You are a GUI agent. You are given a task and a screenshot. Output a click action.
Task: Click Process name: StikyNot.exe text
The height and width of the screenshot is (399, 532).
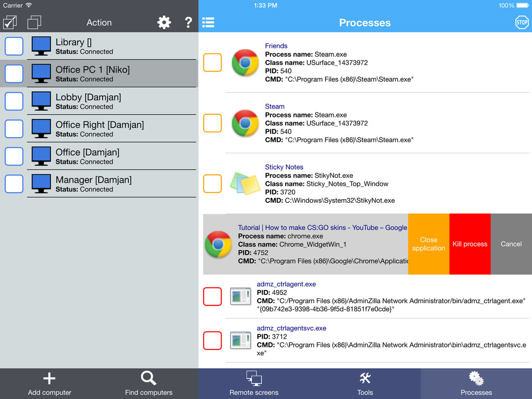(x=309, y=176)
